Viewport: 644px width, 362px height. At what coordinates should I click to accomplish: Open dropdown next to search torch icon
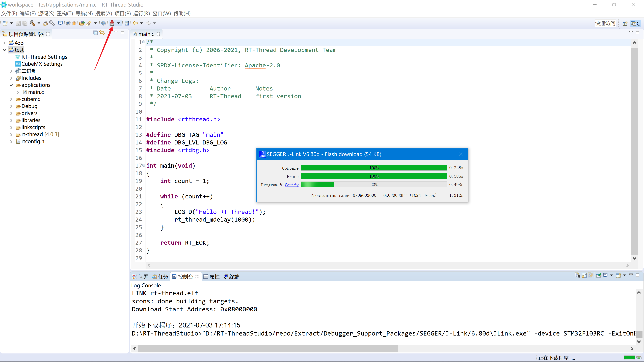pyautogui.click(x=95, y=23)
